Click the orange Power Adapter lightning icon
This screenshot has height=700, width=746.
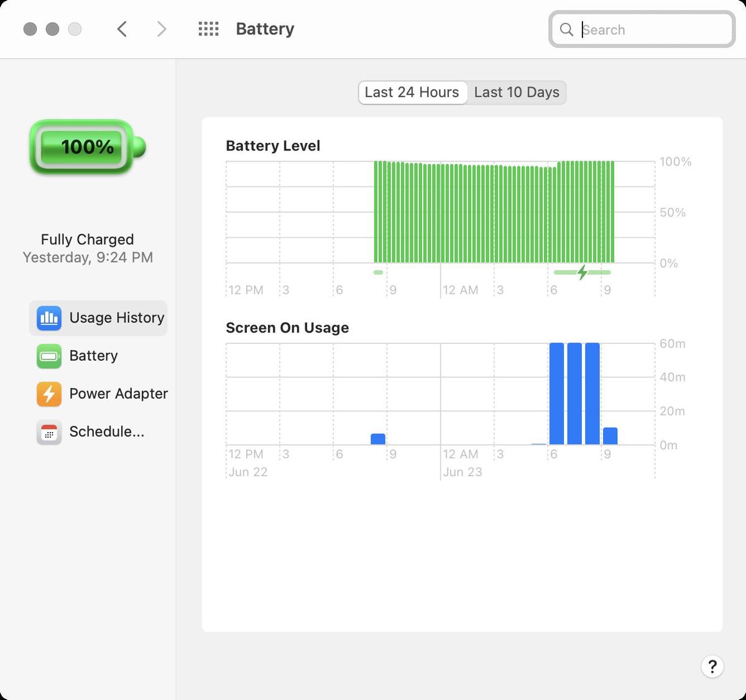point(49,394)
